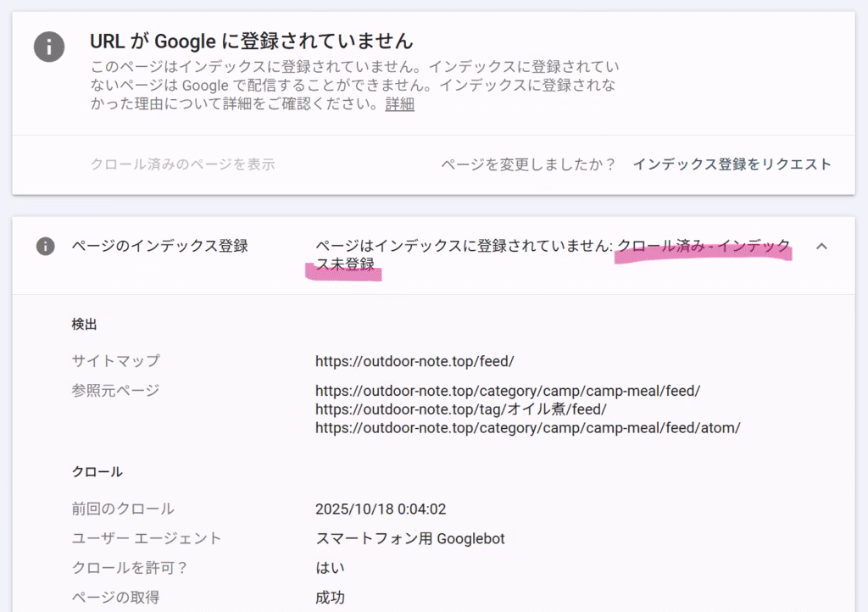Click the info icon next to ページのインデックス登録

click(x=46, y=246)
